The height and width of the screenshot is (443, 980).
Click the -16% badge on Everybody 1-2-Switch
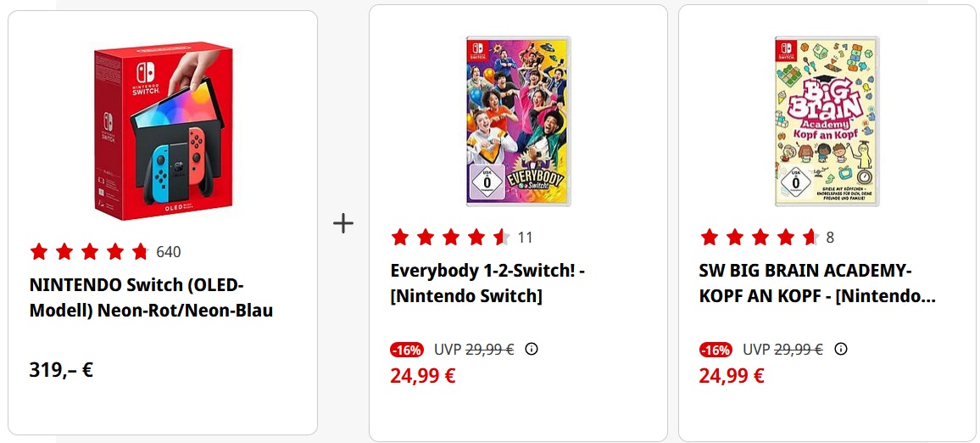408,350
